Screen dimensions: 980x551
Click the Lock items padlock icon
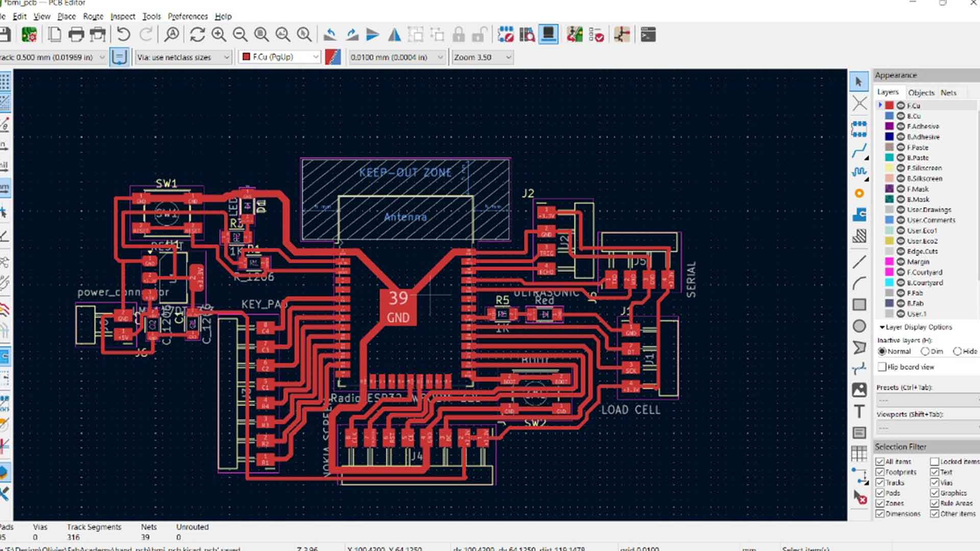459,35
